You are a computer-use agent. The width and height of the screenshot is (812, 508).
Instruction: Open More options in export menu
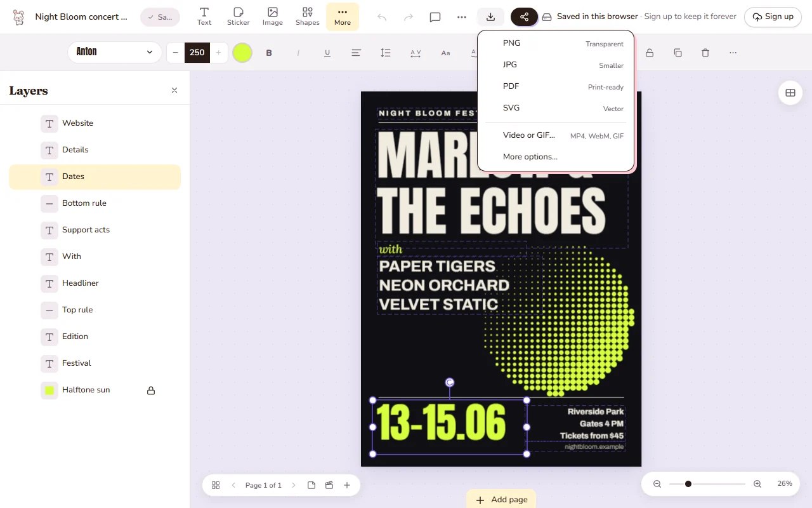click(x=556, y=157)
